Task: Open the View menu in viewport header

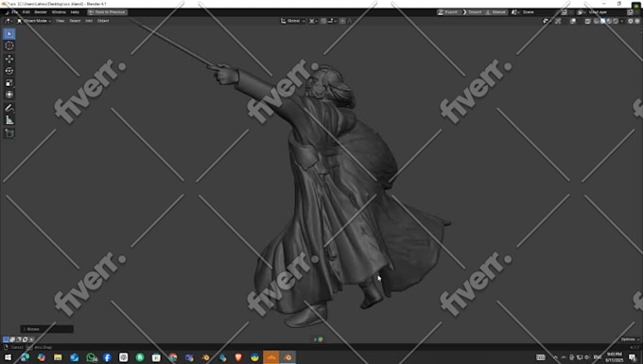Action: click(60, 21)
